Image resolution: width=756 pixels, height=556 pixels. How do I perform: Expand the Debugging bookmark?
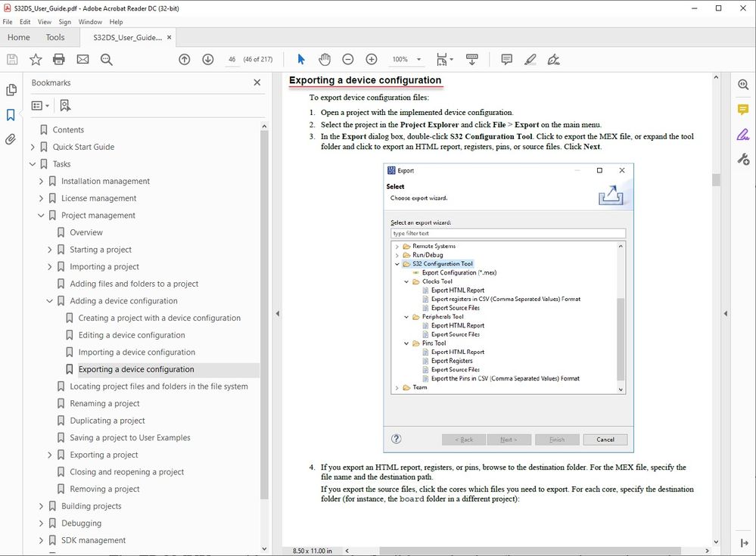point(42,523)
